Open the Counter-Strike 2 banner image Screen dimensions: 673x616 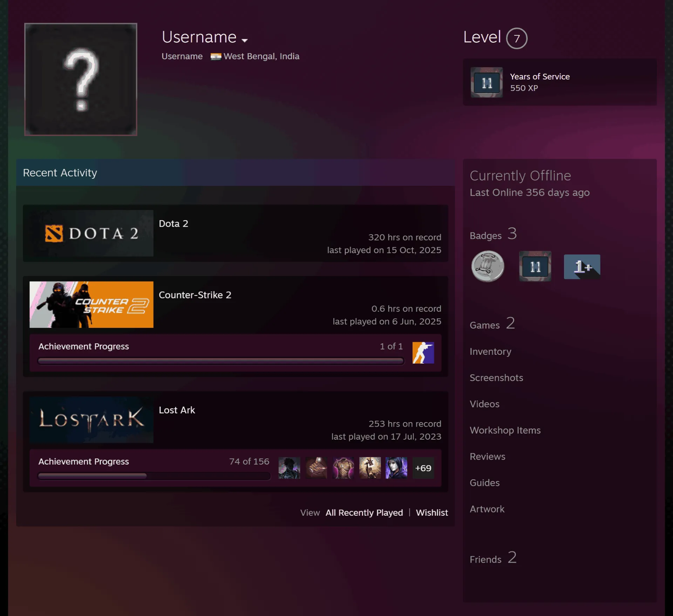click(91, 304)
